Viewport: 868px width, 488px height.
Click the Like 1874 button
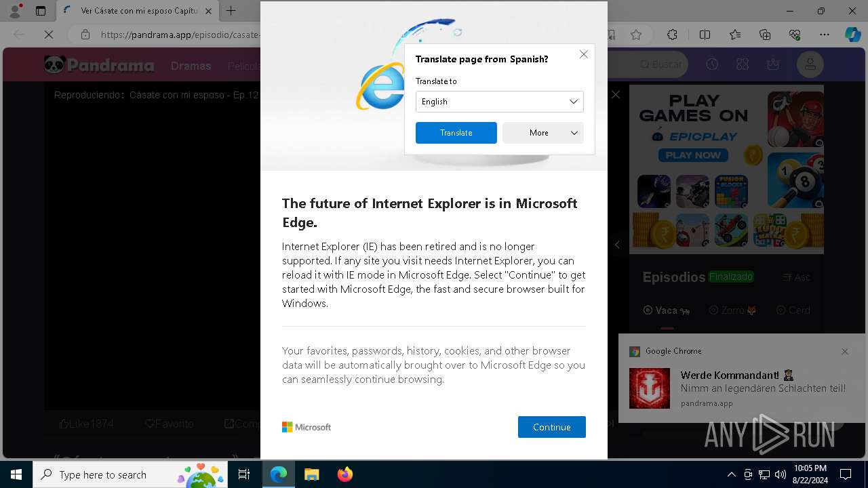(86, 424)
